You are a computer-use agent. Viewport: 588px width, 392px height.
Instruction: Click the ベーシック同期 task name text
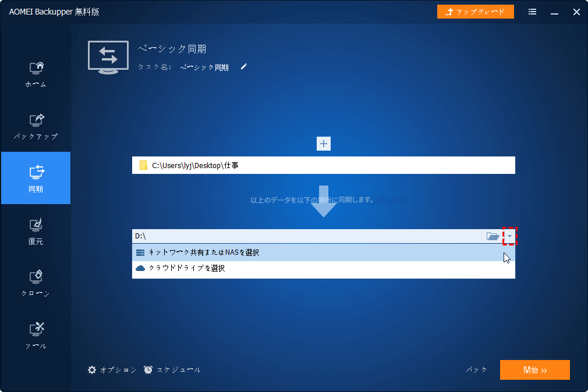tap(204, 67)
